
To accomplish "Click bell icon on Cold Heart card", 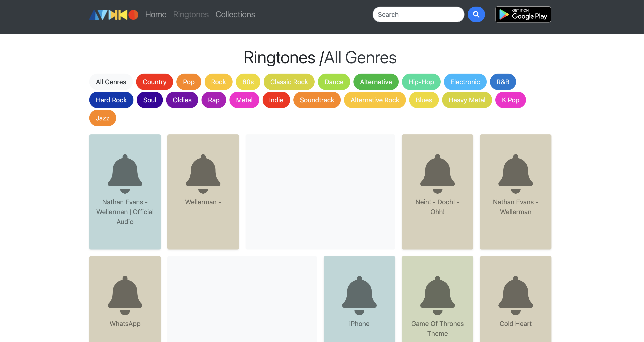I will pos(515,295).
